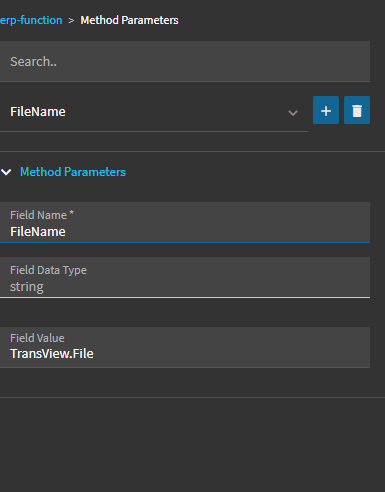385x492 pixels.
Task: Click the Field Data Type label
Action: pos(48,270)
